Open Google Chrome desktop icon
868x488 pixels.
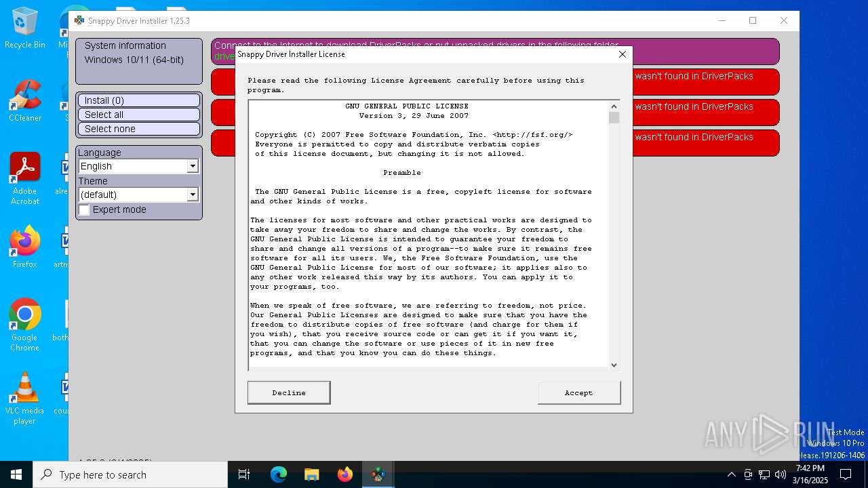pyautogui.click(x=25, y=325)
